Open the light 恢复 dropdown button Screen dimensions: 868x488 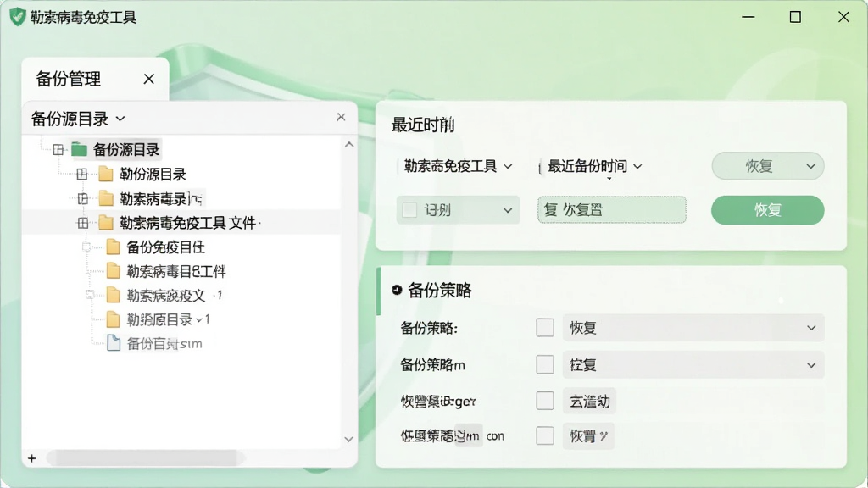pos(767,166)
